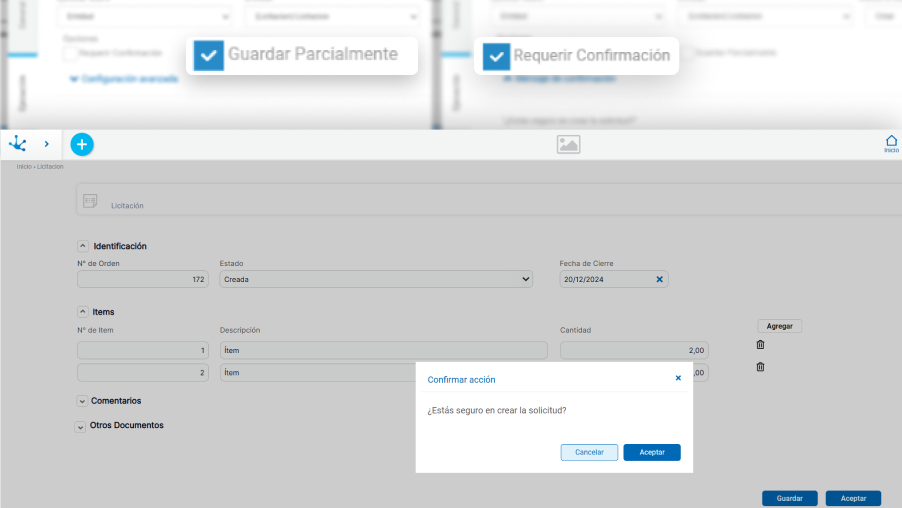The height and width of the screenshot is (508, 902).
Task: Expand the navigation menu chevron
Action: 46,144
